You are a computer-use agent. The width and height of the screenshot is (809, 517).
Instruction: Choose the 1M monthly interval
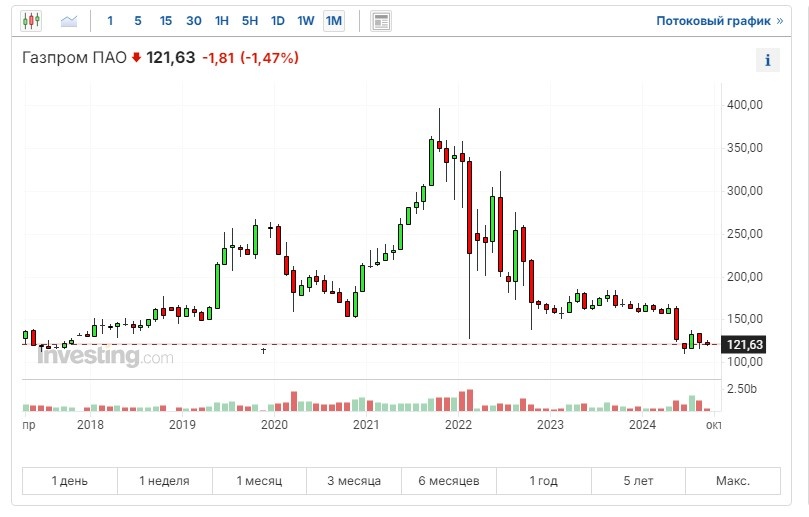pos(334,21)
